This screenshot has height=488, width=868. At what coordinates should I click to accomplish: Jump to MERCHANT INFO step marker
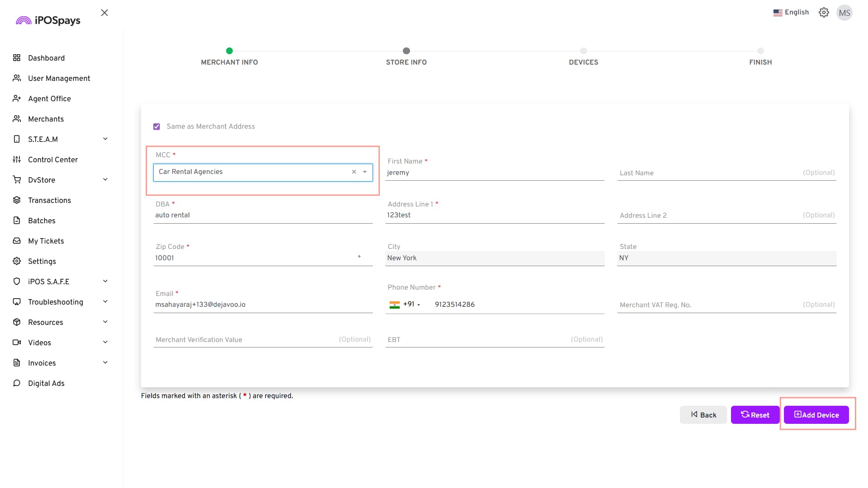point(229,51)
